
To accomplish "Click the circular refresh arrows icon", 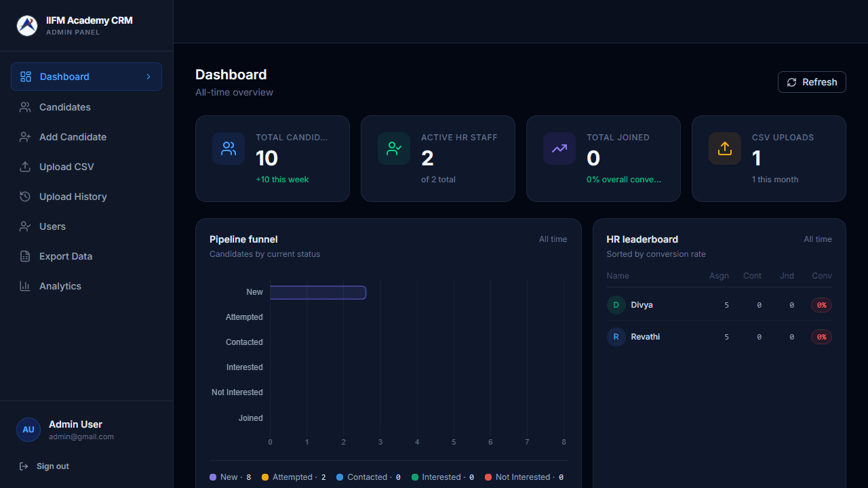I will [x=791, y=82].
